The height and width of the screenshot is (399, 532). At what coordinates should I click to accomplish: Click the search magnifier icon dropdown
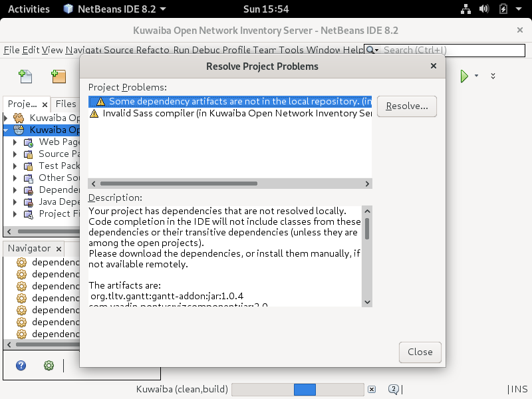pos(372,51)
